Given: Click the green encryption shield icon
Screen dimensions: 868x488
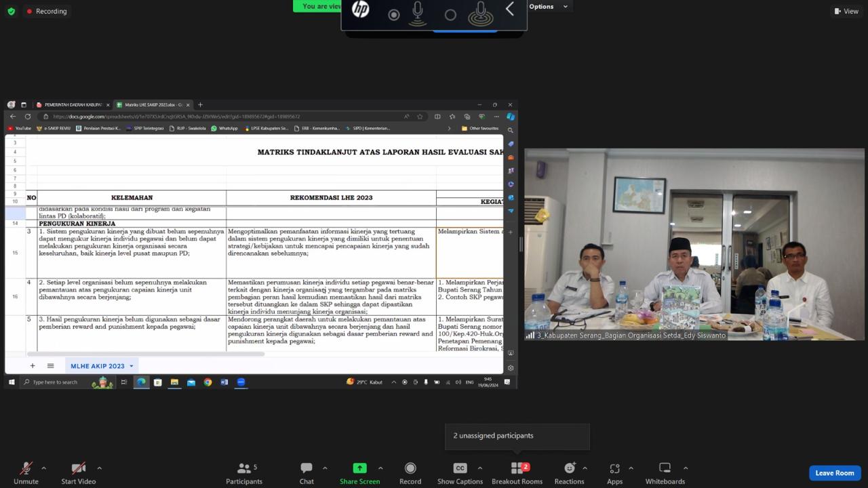Looking at the screenshot, I should [11, 11].
